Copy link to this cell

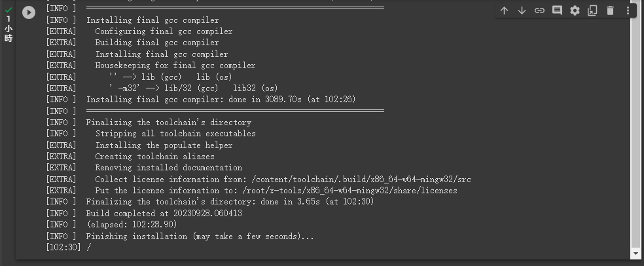[539, 10]
